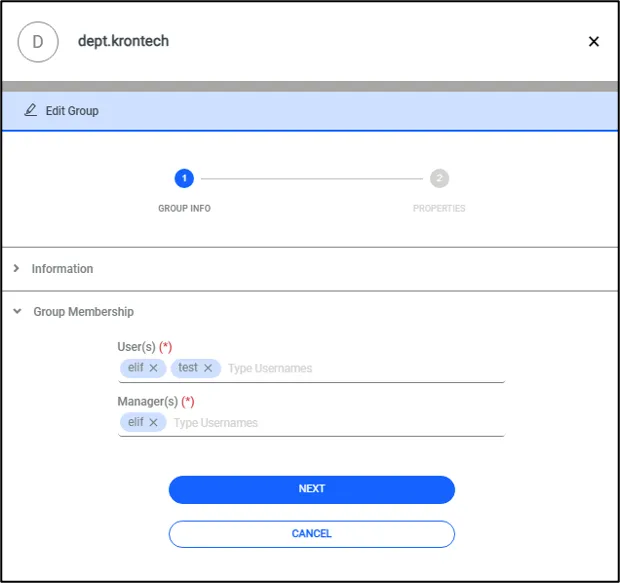Screen dimensions: 620x584
Task: Click the round D avatar icon
Action: click(x=38, y=42)
